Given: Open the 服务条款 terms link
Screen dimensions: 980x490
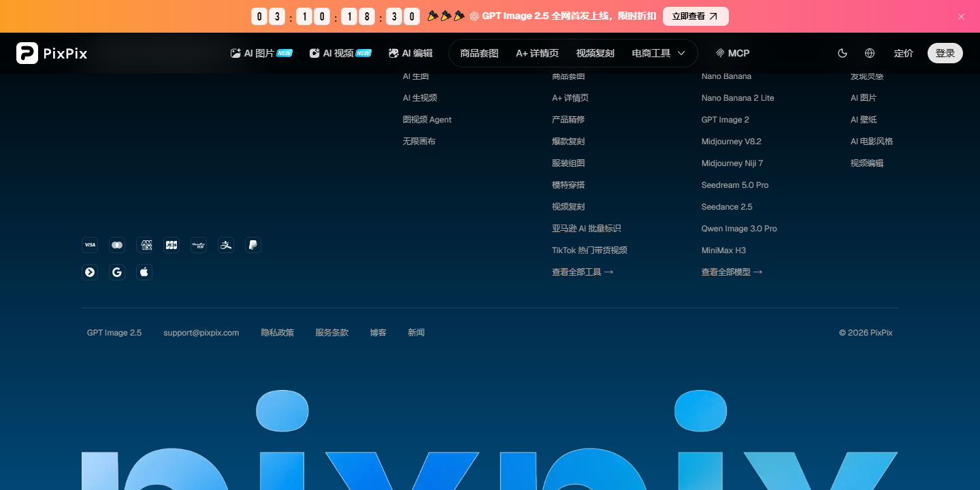Looking at the screenshot, I should point(332,333).
